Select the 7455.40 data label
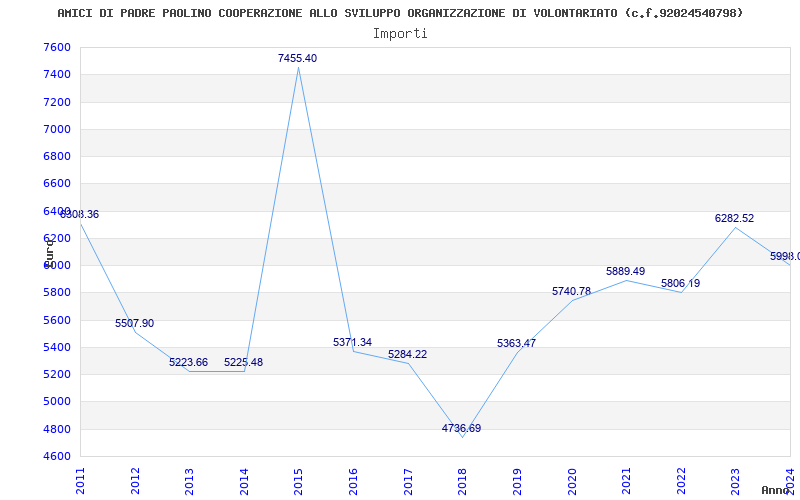 tap(297, 58)
